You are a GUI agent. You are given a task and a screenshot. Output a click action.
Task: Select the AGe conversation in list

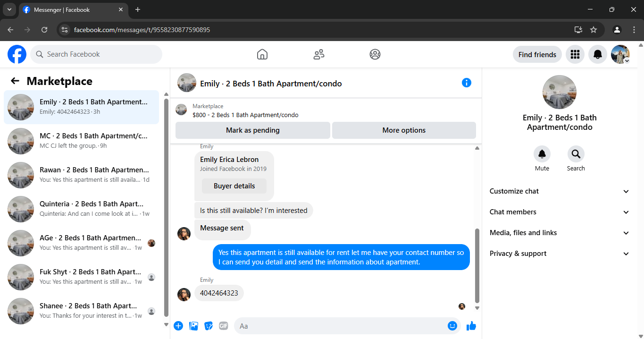coord(81,243)
